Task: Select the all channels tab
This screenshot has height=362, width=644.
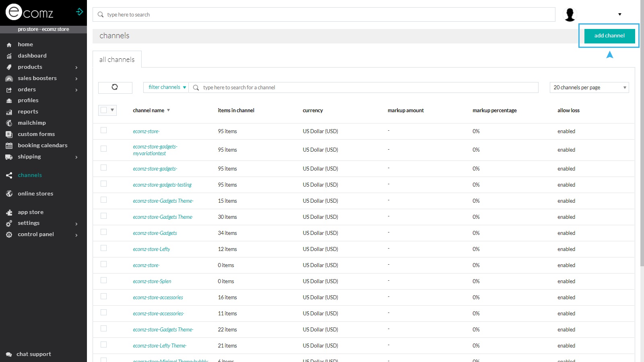Action: click(117, 60)
